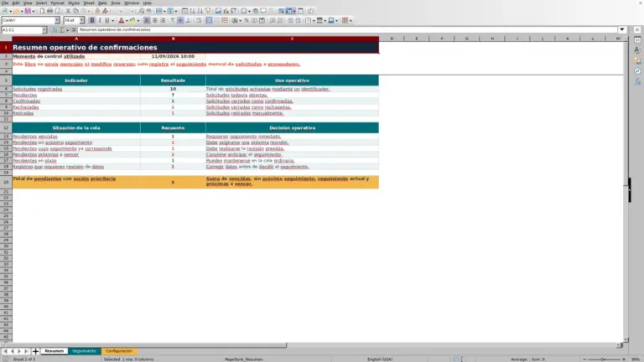
Task: Open the Data menu
Action: click(x=102, y=3)
